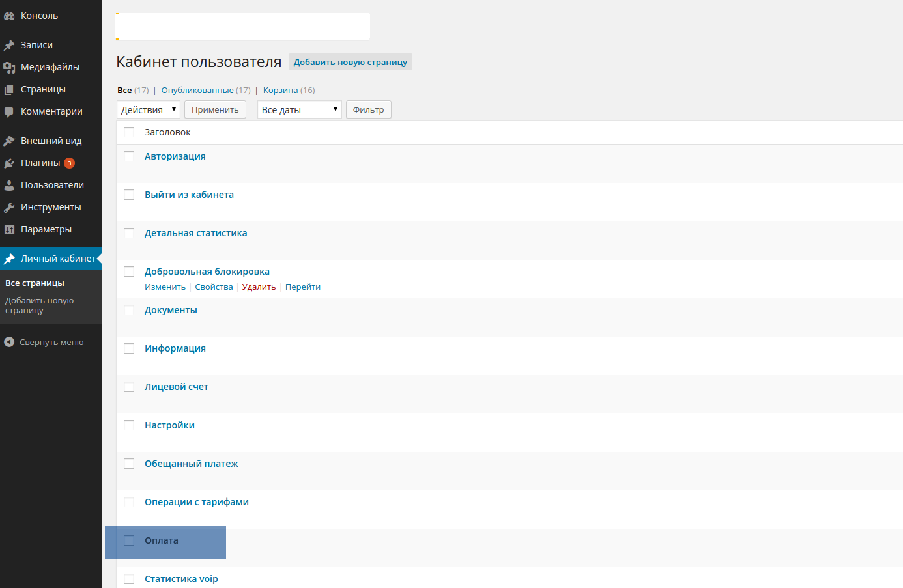Click the Записи pushpin icon
The width and height of the screenshot is (903, 588).
(9, 46)
